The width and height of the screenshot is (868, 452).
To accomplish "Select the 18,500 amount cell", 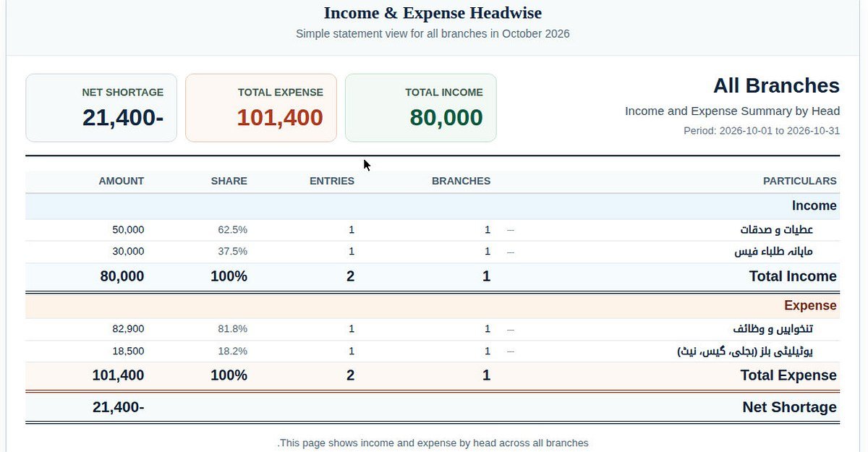I will point(129,351).
